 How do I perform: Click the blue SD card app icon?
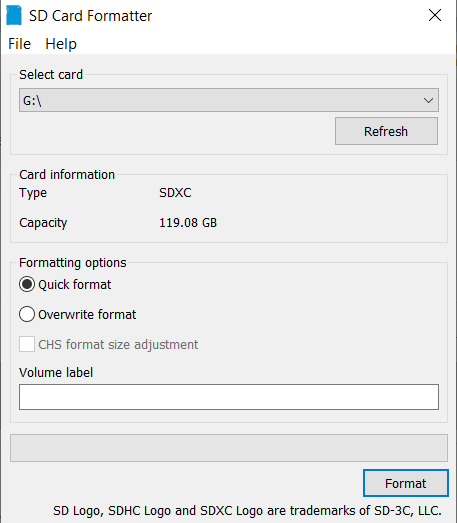[14, 15]
